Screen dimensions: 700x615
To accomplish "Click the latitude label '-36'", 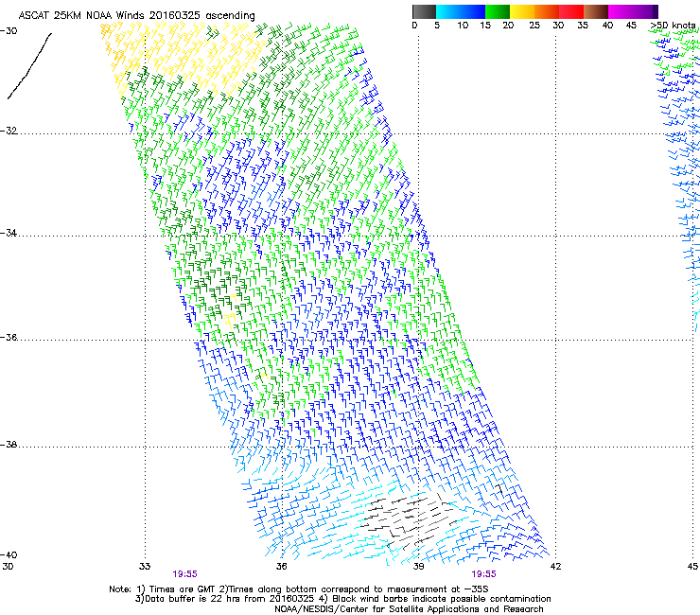I will tap(9, 337).
